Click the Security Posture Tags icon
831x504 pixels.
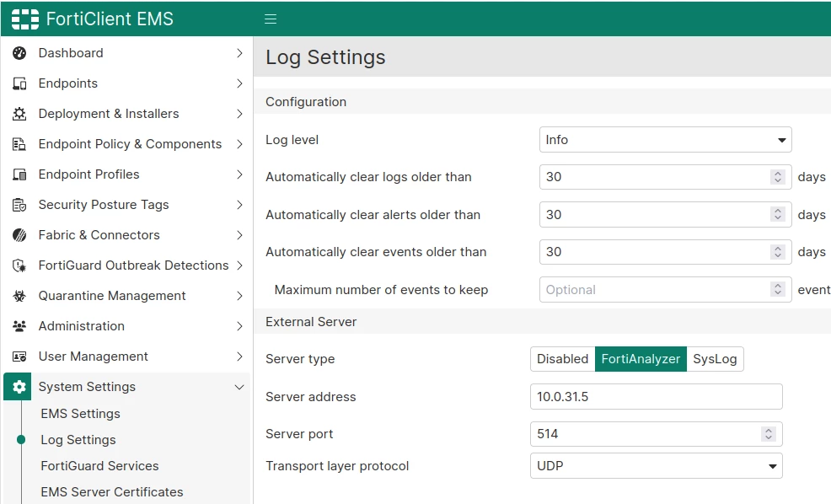point(19,205)
